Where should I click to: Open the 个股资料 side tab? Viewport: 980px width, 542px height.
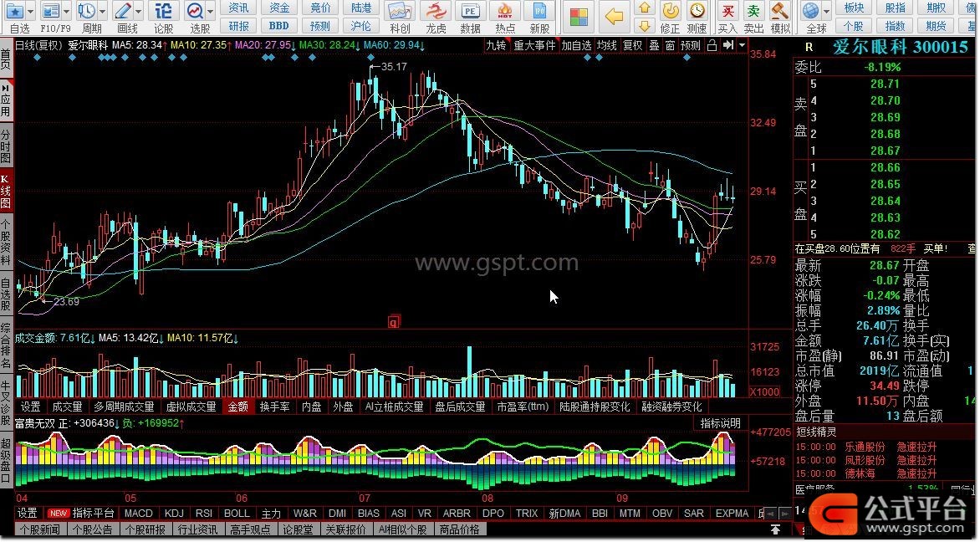(6, 243)
